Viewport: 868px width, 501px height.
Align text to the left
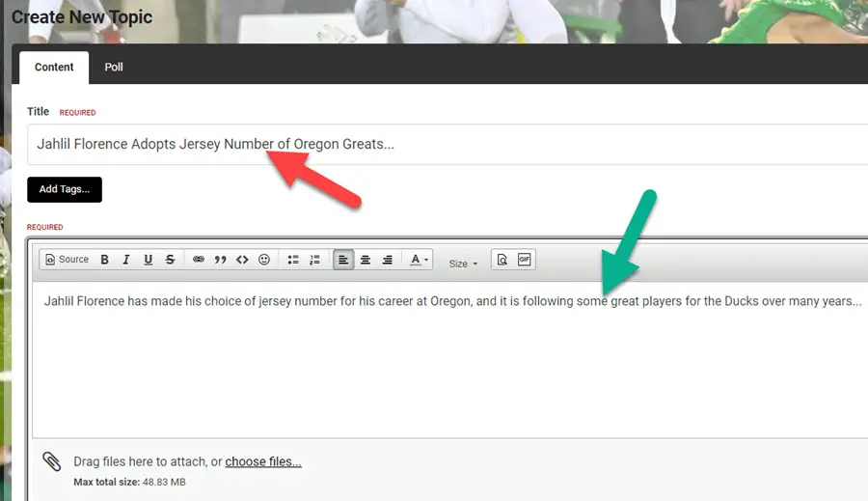point(343,260)
